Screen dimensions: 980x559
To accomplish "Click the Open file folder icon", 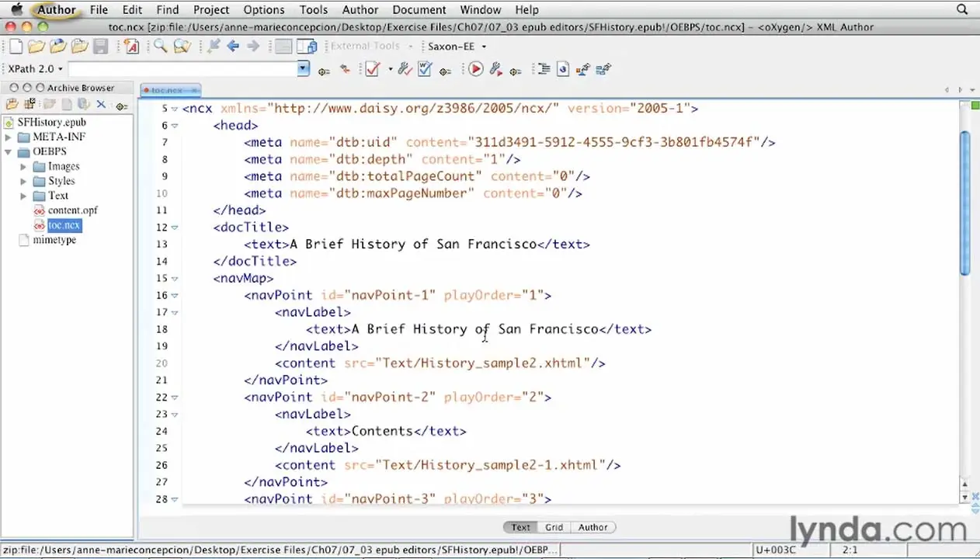I will pyautogui.click(x=36, y=47).
